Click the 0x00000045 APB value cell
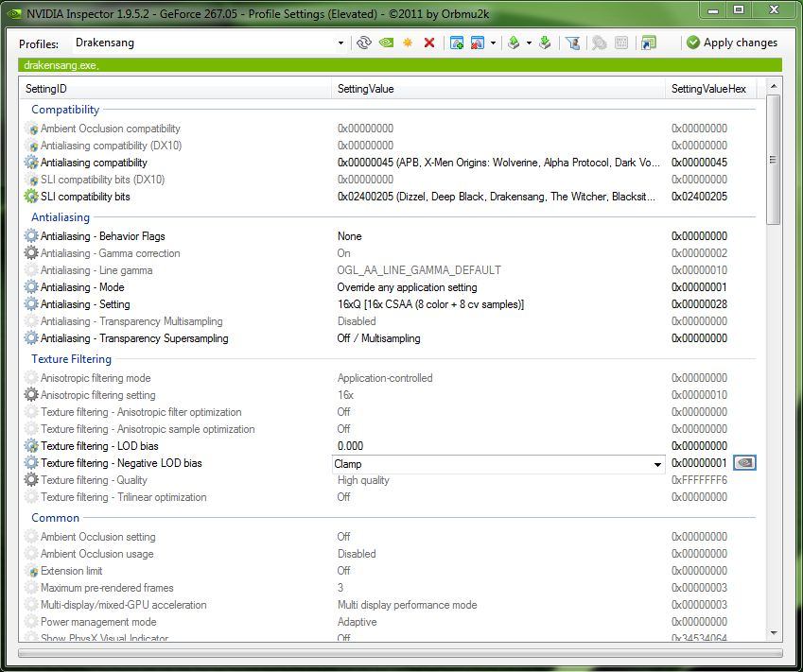 tap(498, 163)
